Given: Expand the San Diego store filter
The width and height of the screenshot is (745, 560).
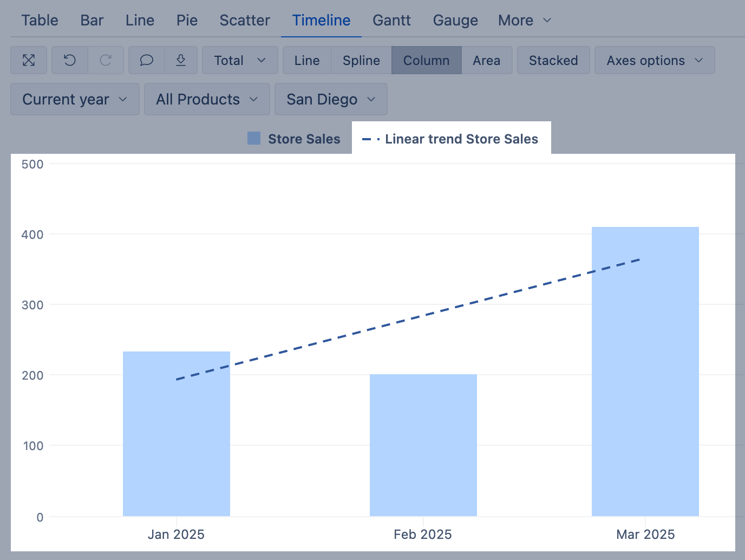Looking at the screenshot, I should coord(330,99).
